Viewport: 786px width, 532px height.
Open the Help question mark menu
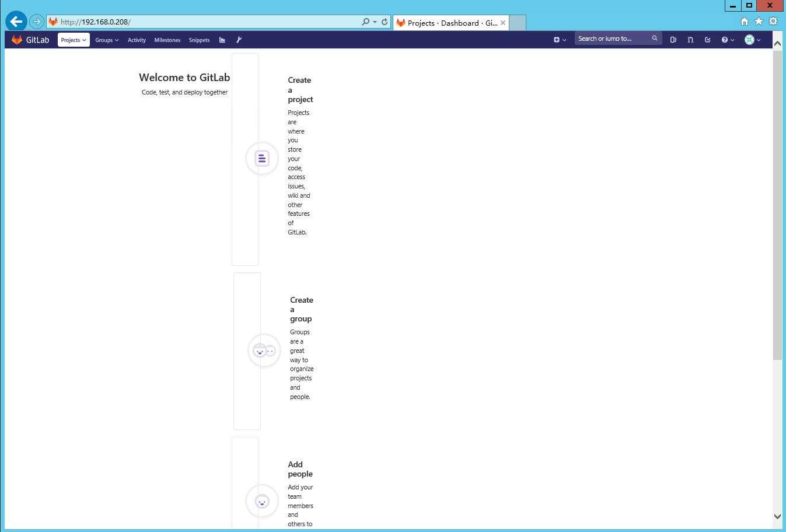click(x=728, y=40)
